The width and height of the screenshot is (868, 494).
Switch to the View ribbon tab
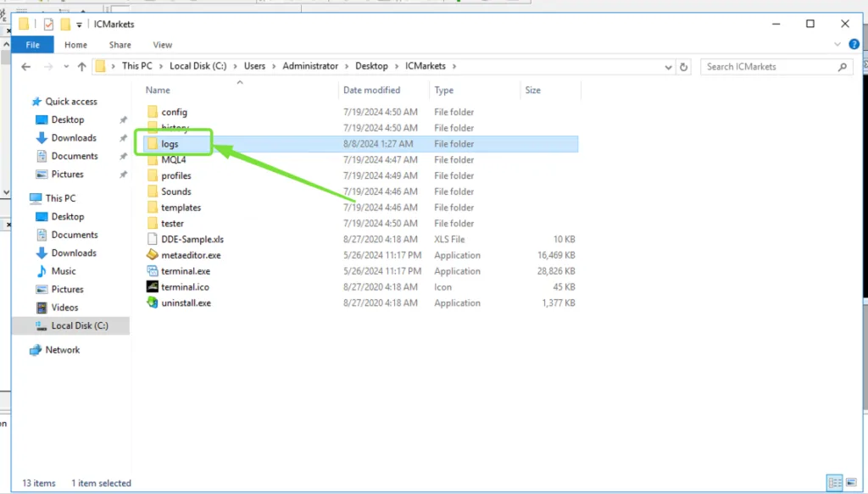point(162,45)
